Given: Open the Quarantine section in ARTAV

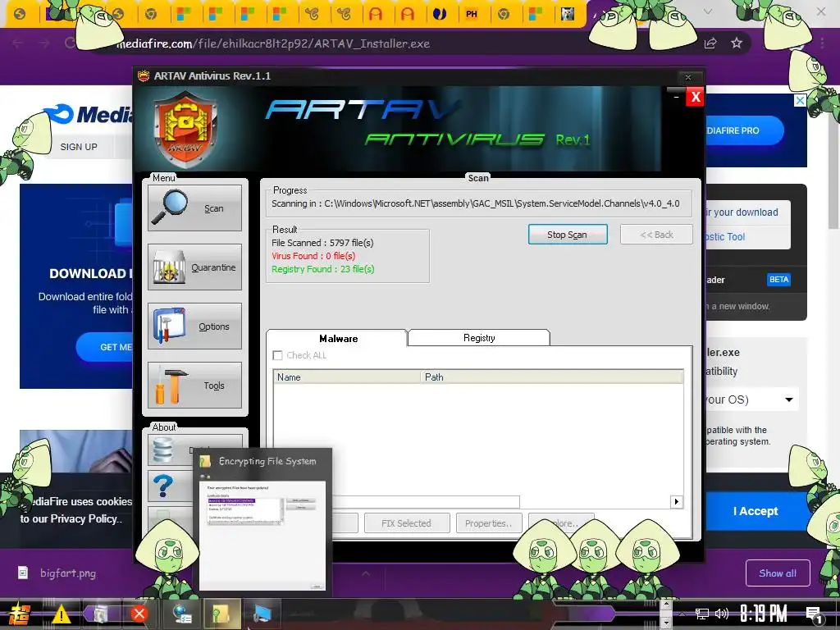Looking at the screenshot, I should (194, 267).
